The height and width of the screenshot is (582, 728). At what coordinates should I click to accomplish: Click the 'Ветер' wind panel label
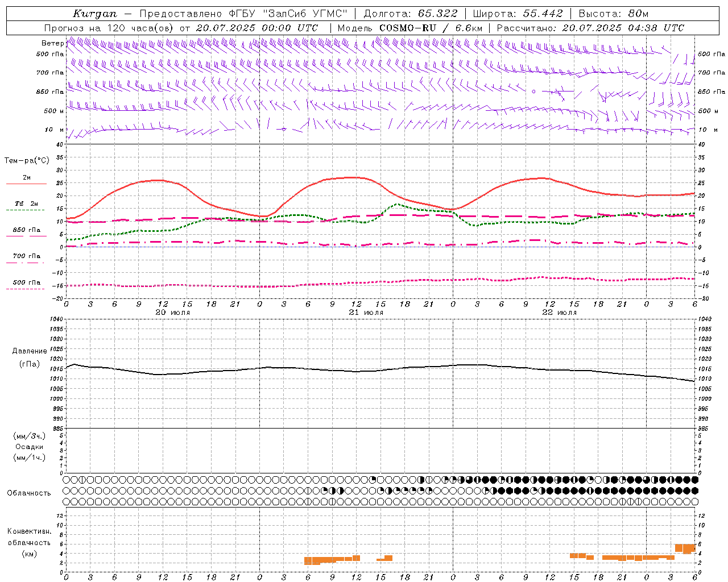(52, 43)
